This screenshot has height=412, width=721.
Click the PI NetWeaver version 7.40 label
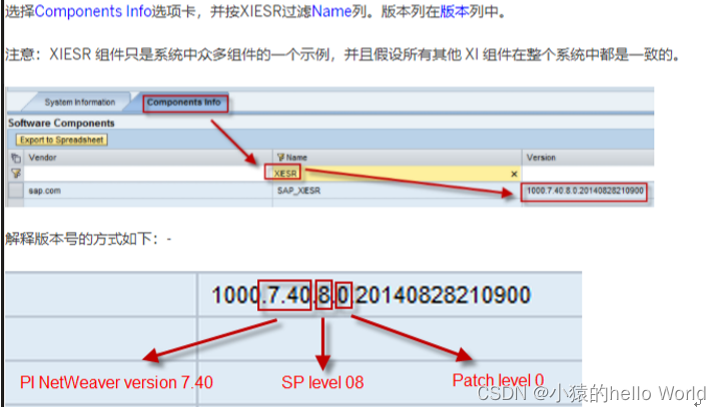pyautogui.click(x=116, y=382)
